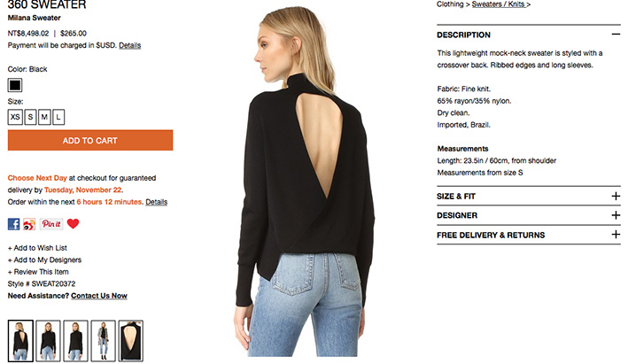Share the item on Facebook
The height and width of the screenshot is (364, 628).
tap(13, 224)
